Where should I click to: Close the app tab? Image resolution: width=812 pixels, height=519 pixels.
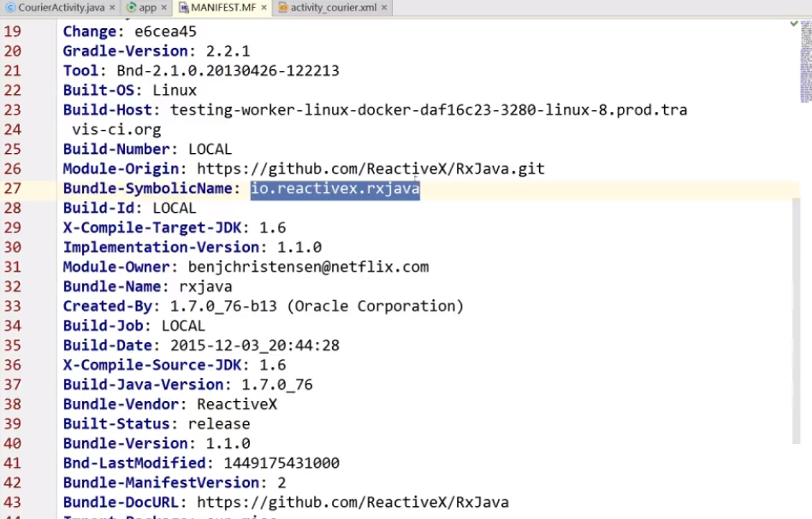click(x=164, y=7)
